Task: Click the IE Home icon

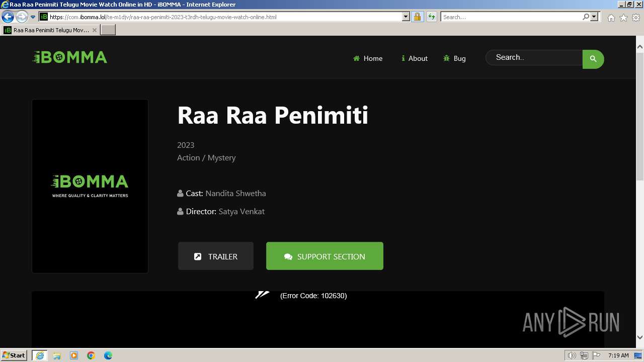Action: click(611, 18)
